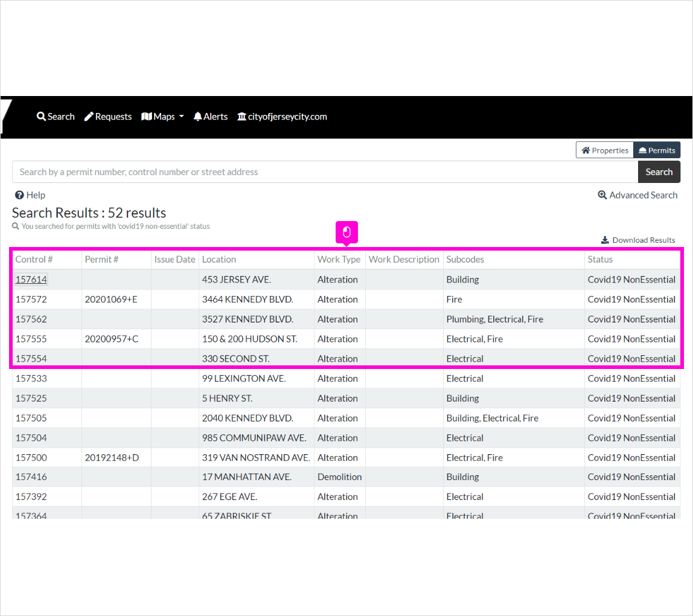693x616 pixels.
Task: Select the 17 MANHATTAN AVE. Demolition row
Action: [x=246, y=477]
